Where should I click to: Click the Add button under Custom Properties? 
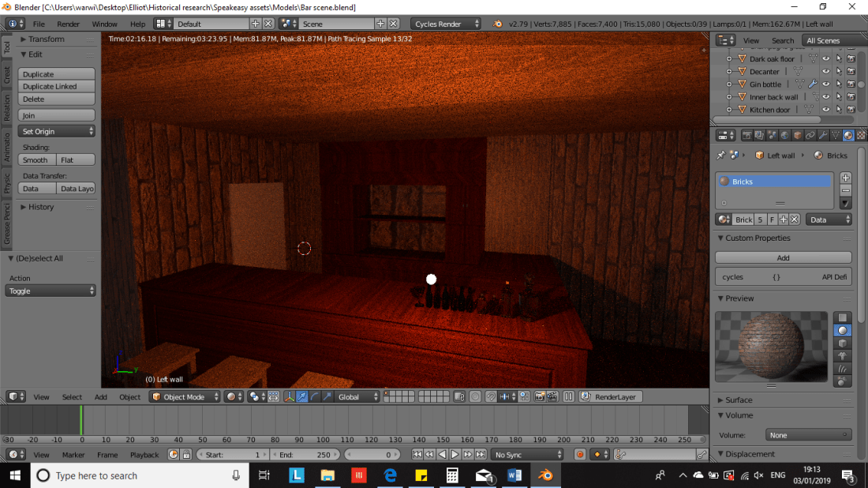pyautogui.click(x=783, y=258)
